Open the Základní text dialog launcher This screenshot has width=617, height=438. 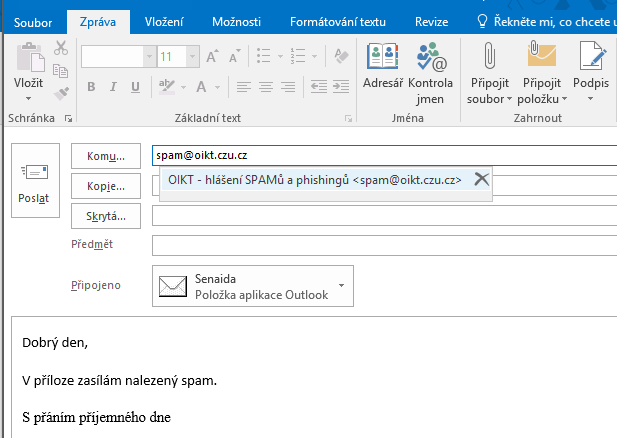[x=348, y=118]
